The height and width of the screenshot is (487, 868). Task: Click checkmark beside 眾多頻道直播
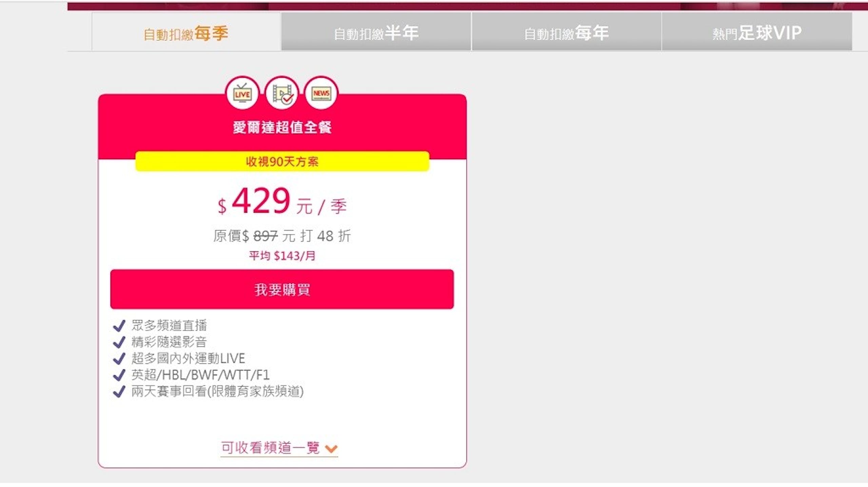tap(119, 326)
